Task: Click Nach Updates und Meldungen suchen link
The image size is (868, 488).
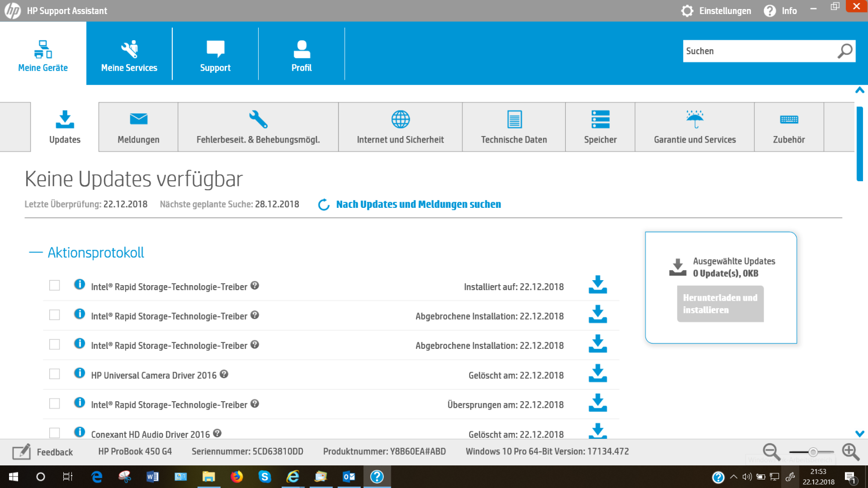Action: 418,204
